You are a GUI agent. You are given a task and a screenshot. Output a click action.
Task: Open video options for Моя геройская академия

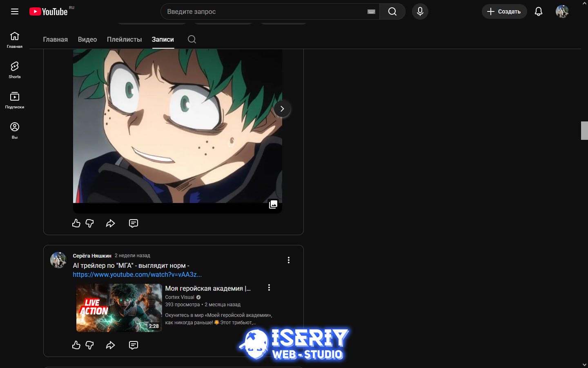[269, 288]
